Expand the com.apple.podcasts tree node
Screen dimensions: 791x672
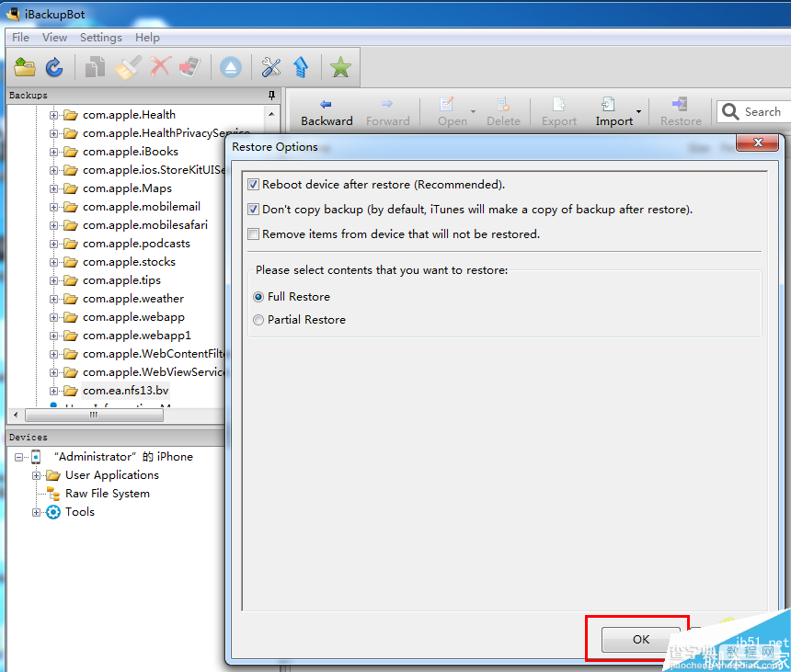point(53,244)
